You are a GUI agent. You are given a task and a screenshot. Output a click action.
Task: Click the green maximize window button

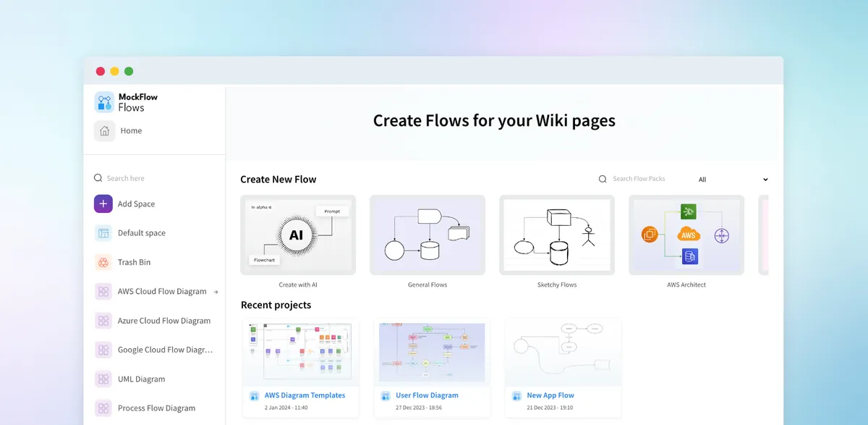click(129, 71)
